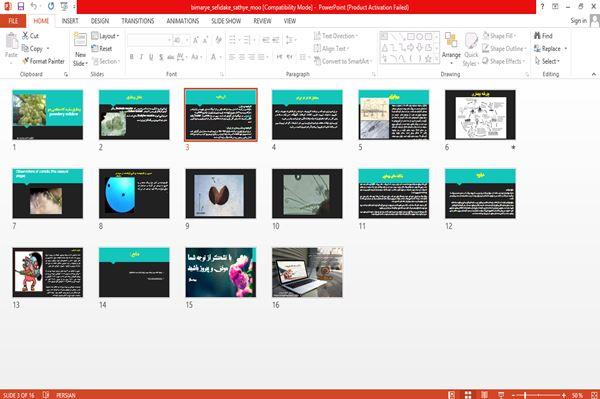The height and width of the screenshot is (399, 600).
Task: Toggle Italic formatting button
Action: click(x=141, y=57)
